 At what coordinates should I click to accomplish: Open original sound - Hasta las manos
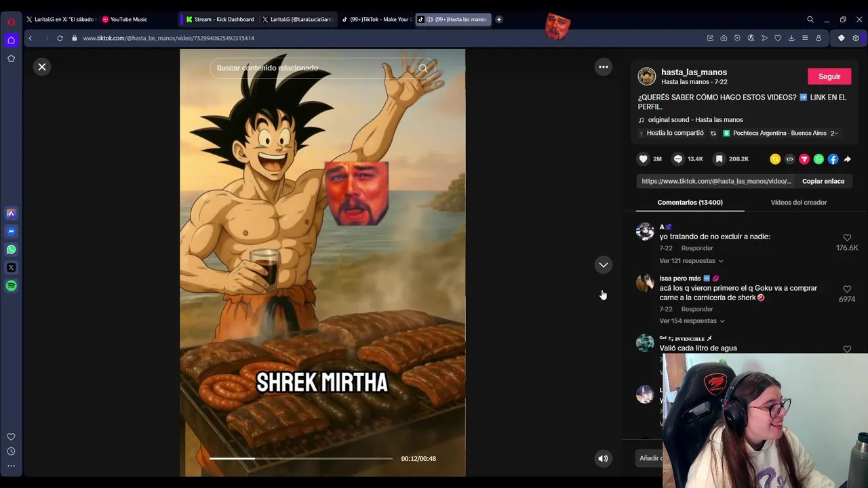pyautogui.click(x=695, y=120)
